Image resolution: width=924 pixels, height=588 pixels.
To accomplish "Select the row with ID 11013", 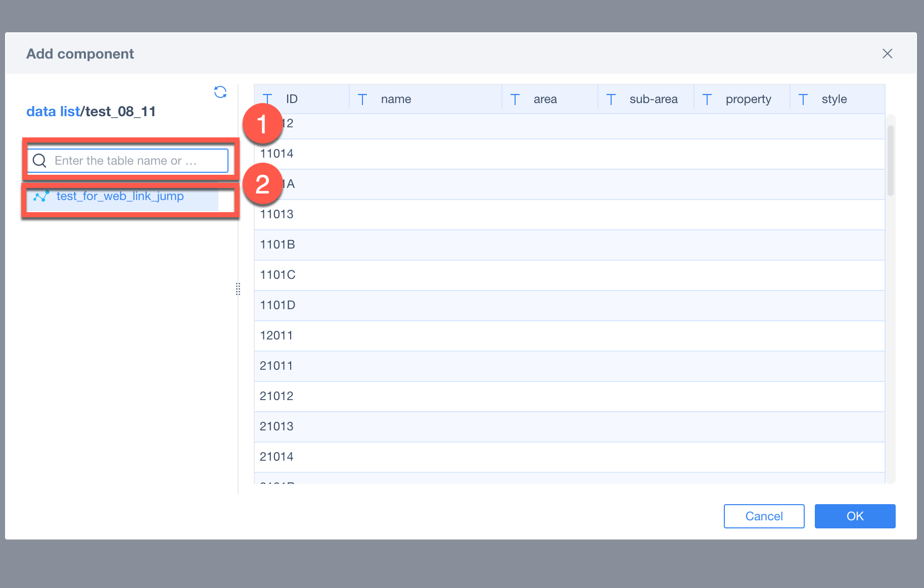I will (570, 215).
